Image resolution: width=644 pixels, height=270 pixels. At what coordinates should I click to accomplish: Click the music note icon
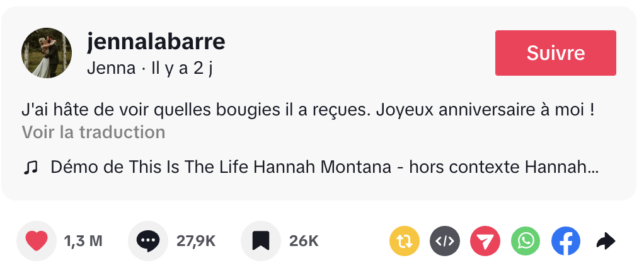(x=30, y=168)
